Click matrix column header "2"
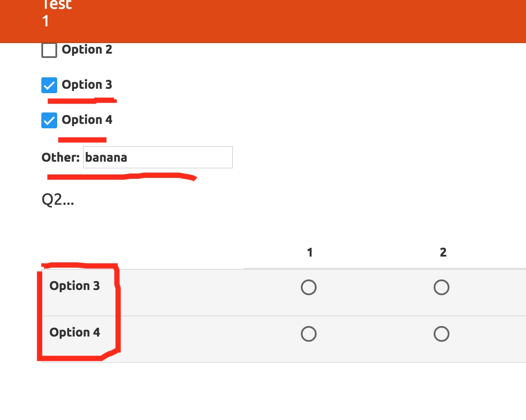526x420 pixels. pos(443,252)
